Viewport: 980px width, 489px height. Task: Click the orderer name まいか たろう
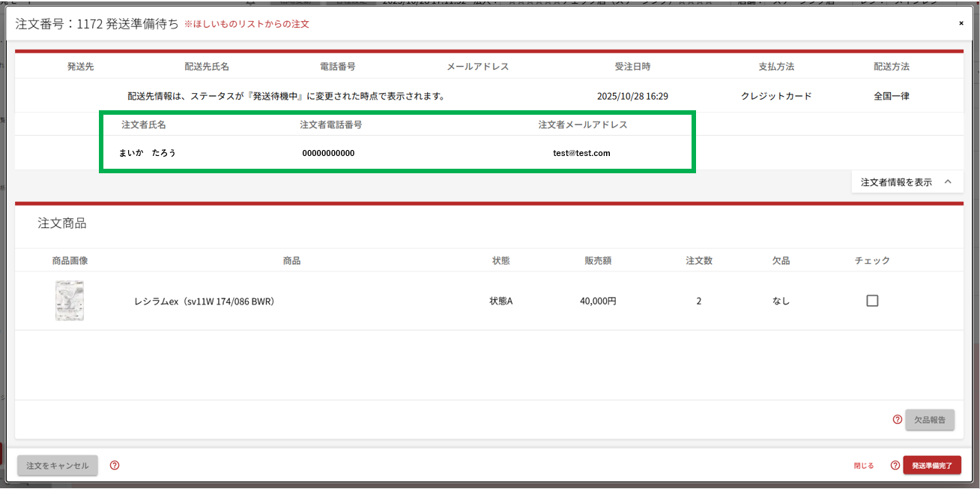[148, 153]
